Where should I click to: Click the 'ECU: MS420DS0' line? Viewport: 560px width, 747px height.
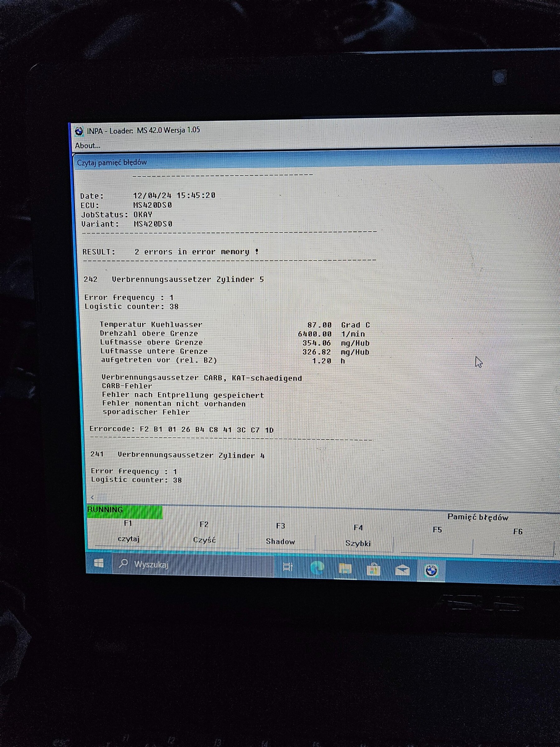click(x=126, y=205)
